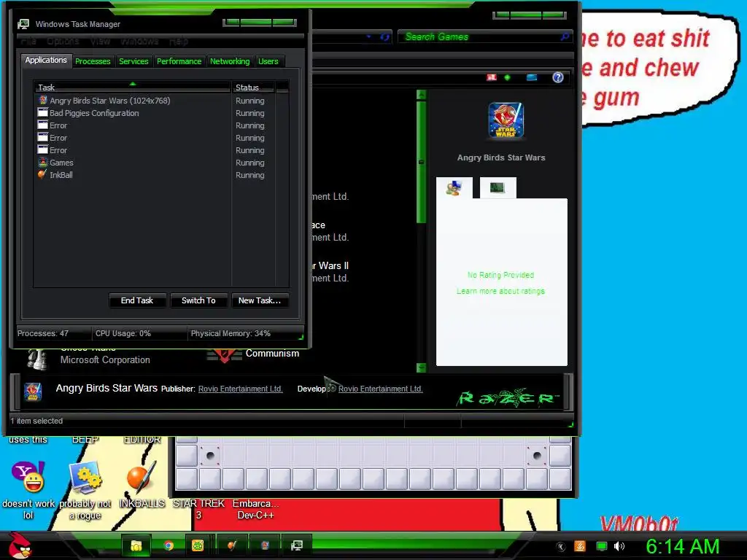Open the ratings tab in preview pane
Screen dimensions: 747x560
pyautogui.click(x=454, y=187)
